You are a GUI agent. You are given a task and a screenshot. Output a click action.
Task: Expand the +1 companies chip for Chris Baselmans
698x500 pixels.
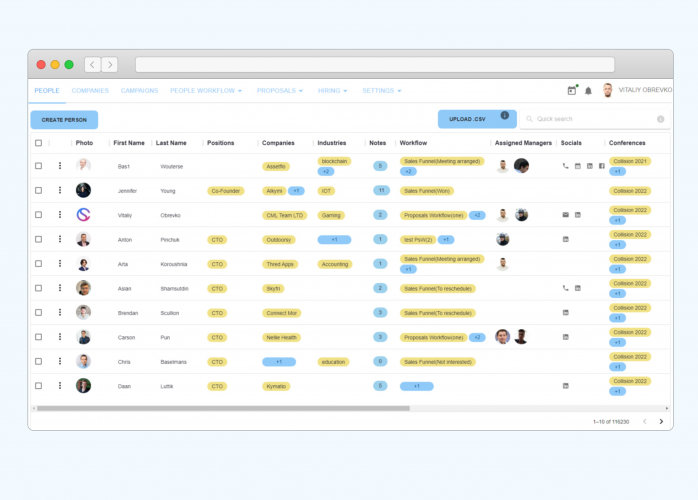click(279, 362)
